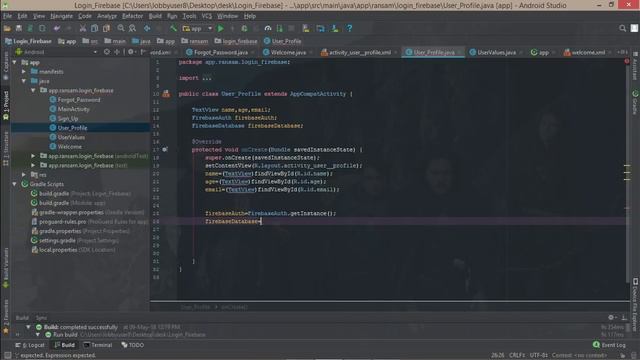Collapse the Gradle Scripts node
The width and height of the screenshot is (640, 360).
pyautogui.click(x=15, y=184)
